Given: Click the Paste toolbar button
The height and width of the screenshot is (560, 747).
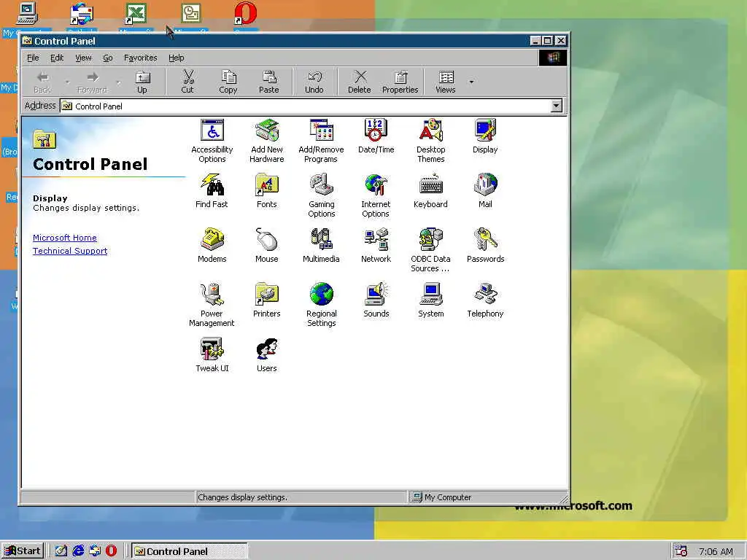Looking at the screenshot, I should pyautogui.click(x=268, y=82).
